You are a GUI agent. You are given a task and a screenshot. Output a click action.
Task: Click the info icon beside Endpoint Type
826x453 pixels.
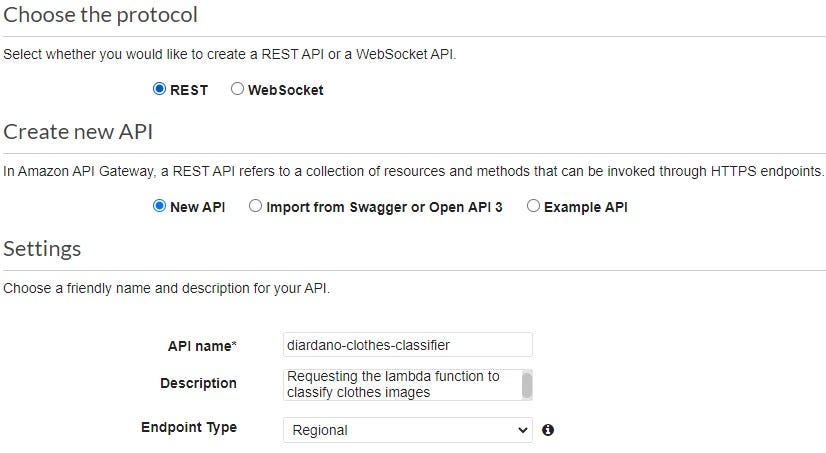coord(548,430)
